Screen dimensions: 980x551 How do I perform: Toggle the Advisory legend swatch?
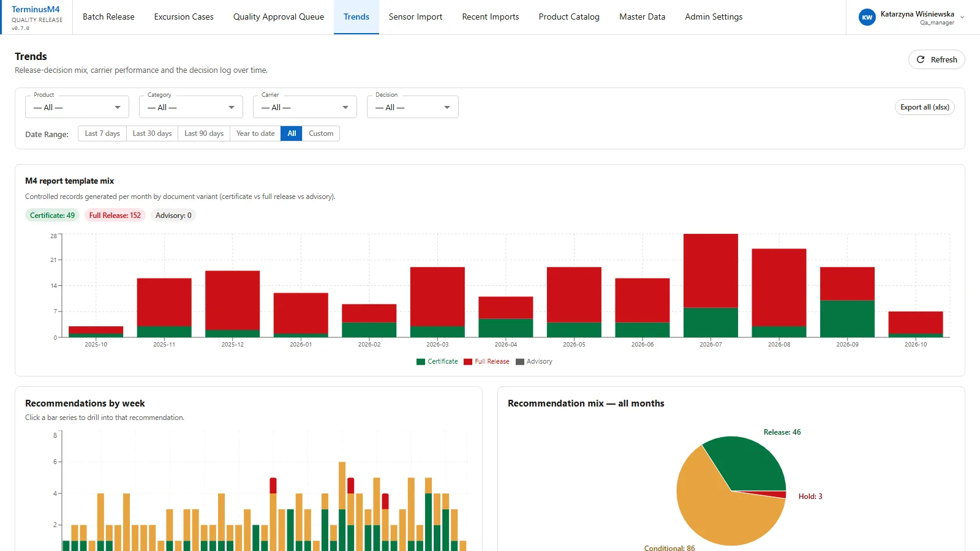tap(520, 362)
